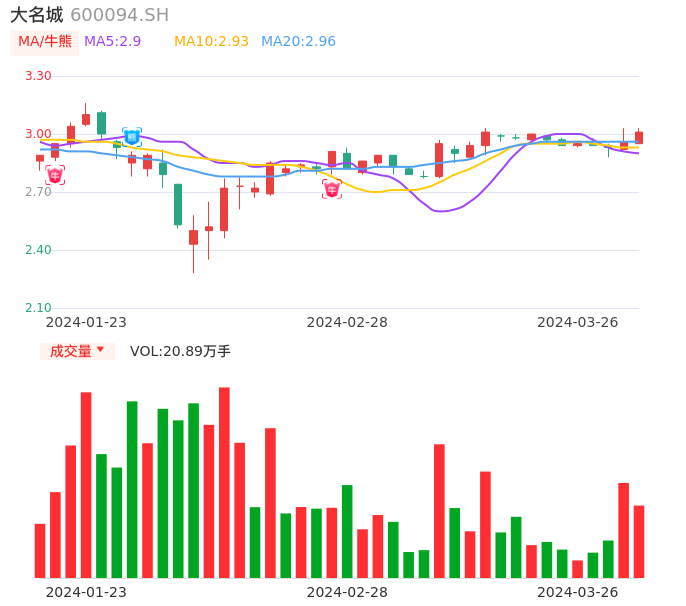Click the 3.30 price axis label
This screenshot has width=686, height=606.
click(38, 76)
